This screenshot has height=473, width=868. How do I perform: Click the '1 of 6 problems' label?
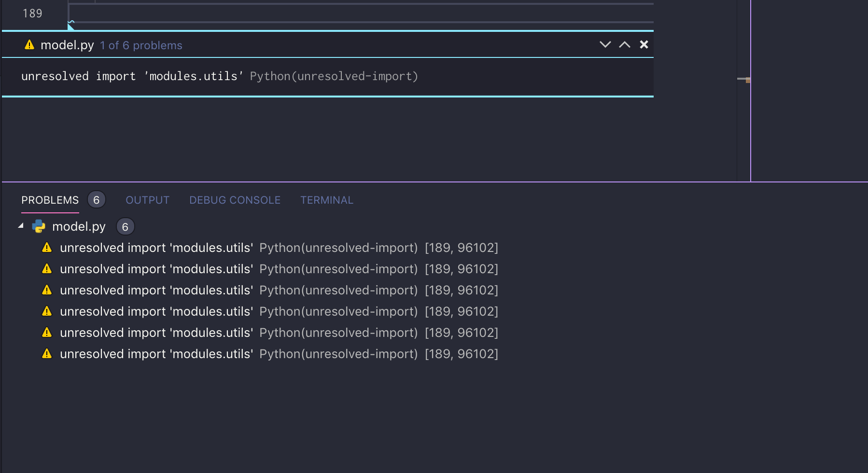point(141,45)
